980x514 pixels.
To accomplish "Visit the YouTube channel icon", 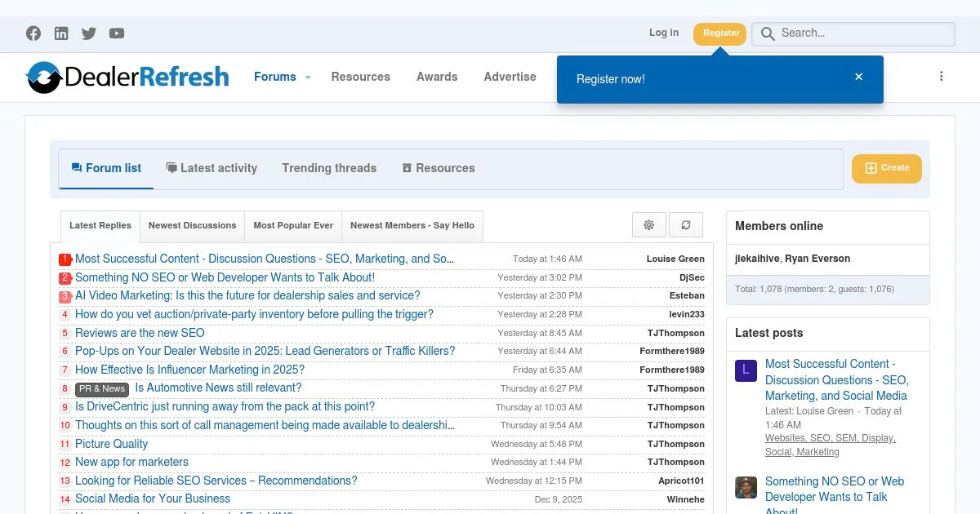I will [116, 33].
